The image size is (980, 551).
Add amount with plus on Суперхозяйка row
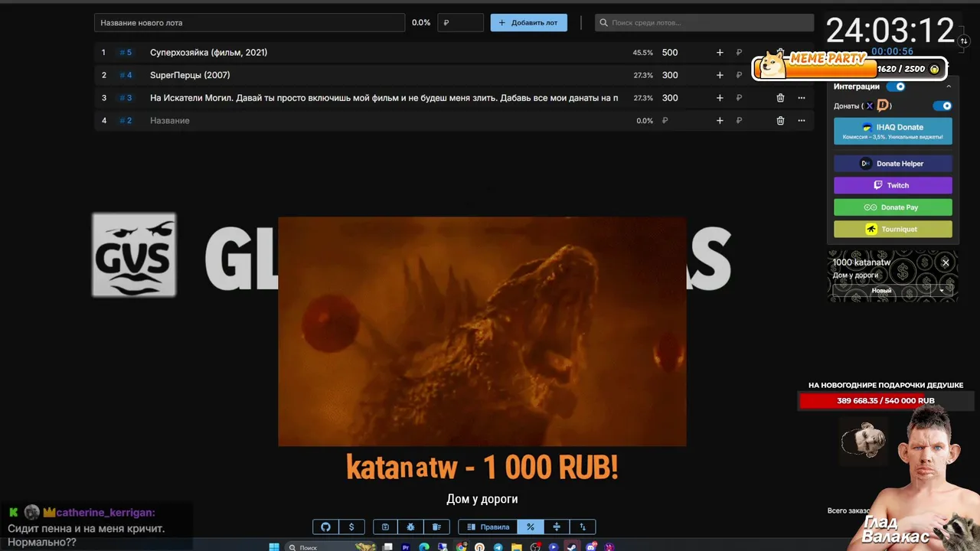(720, 53)
